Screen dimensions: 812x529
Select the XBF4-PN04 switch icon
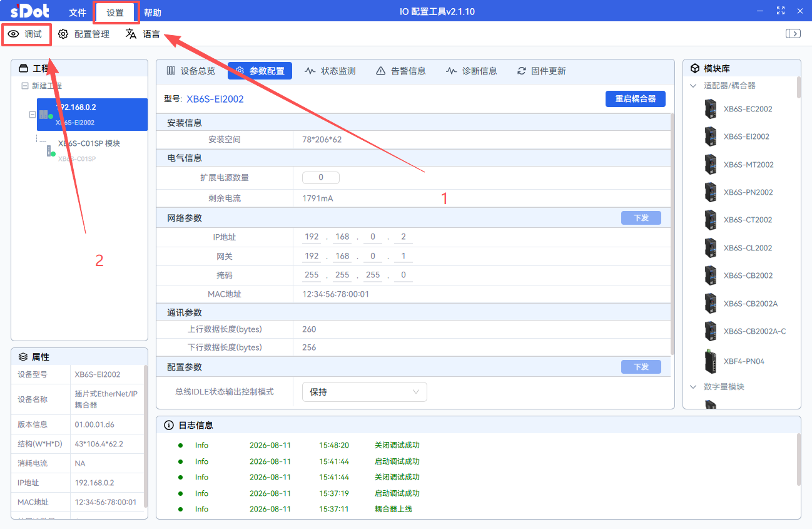point(711,361)
